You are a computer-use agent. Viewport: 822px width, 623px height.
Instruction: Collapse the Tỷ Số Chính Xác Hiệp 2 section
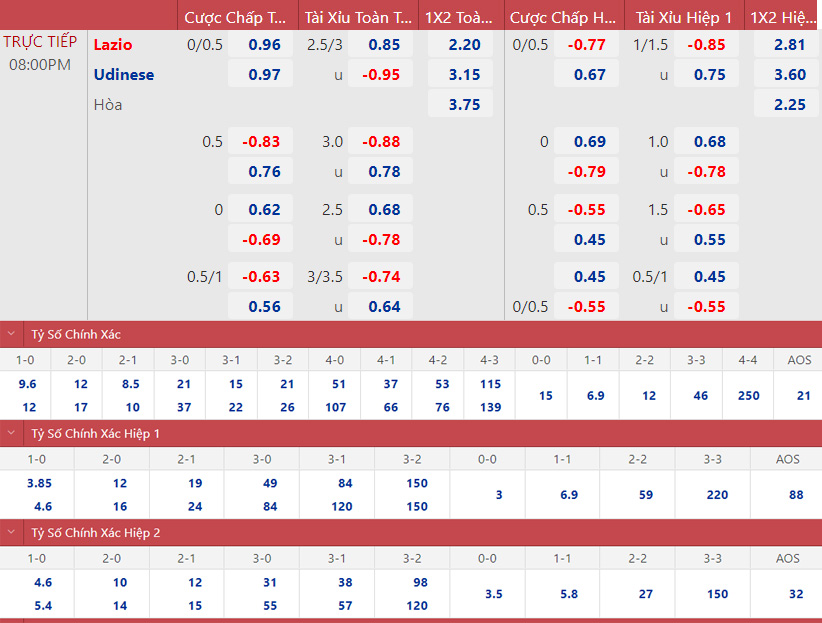point(12,533)
